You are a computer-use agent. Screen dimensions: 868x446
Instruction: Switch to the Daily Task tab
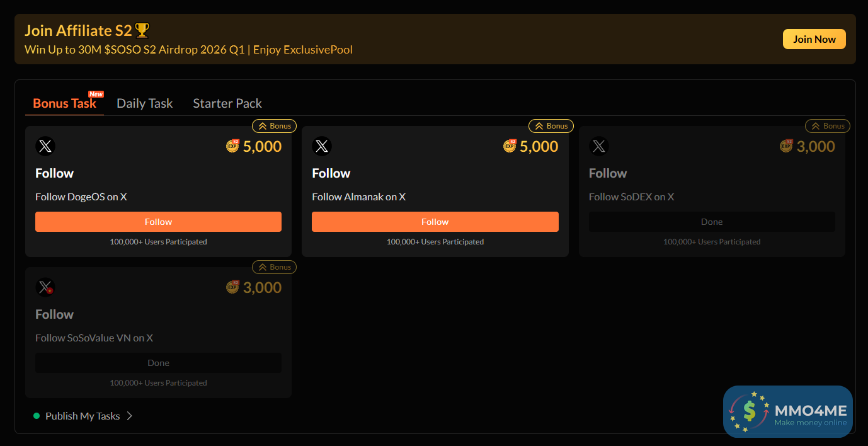pos(144,103)
